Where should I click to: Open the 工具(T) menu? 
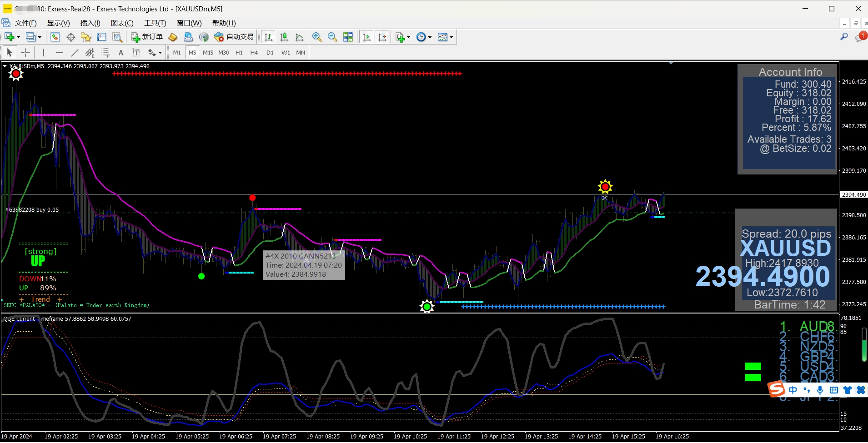155,23
